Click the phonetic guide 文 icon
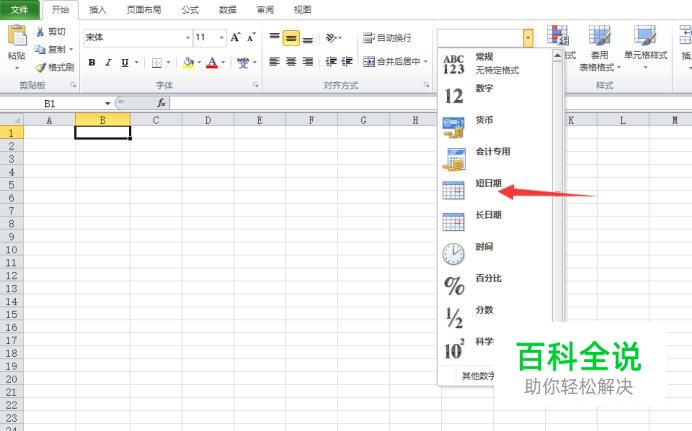Image resolution: width=692 pixels, height=431 pixels. click(243, 63)
